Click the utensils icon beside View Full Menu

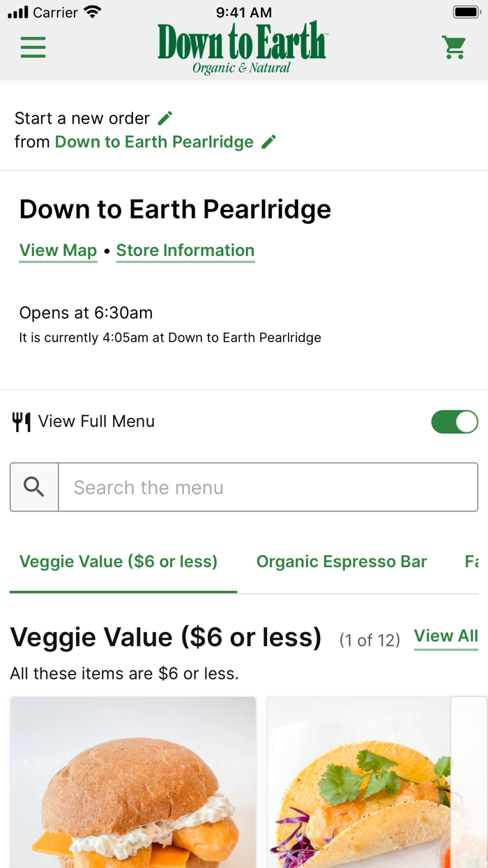22,421
